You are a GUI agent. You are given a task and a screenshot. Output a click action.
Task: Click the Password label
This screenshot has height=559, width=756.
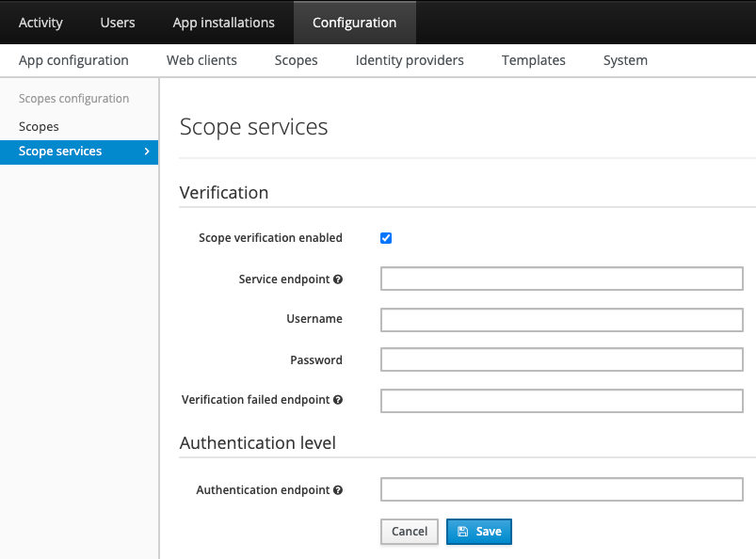pos(316,360)
